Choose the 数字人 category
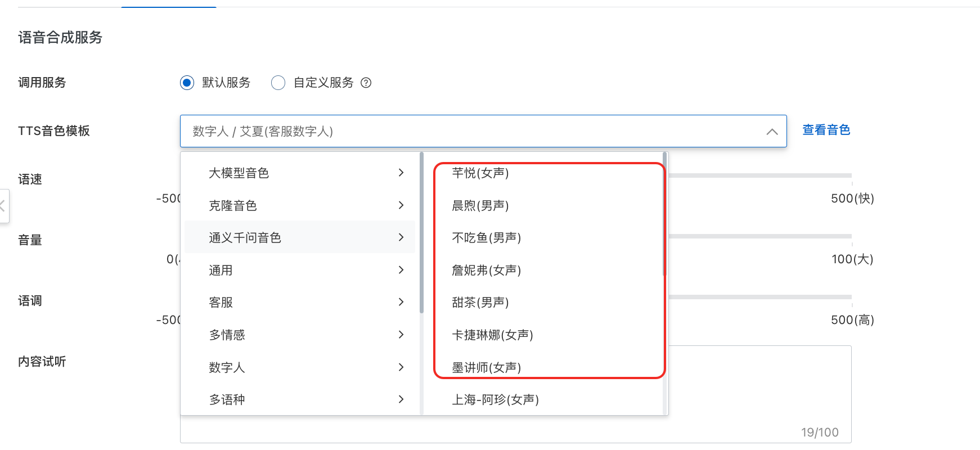This screenshot has width=980, height=450. (x=227, y=367)
